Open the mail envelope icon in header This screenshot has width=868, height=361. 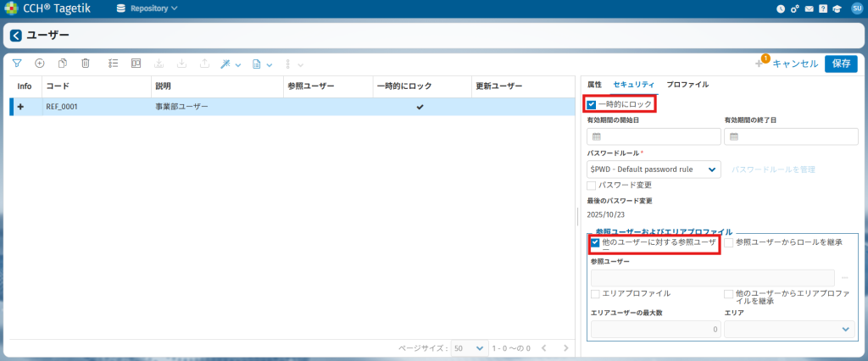(x=810, y=8)
